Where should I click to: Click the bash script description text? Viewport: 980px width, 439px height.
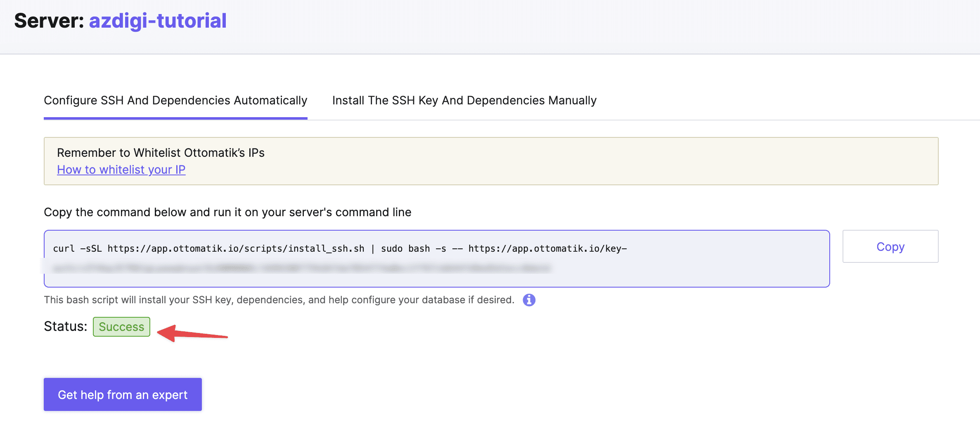[x=279, y=300]
